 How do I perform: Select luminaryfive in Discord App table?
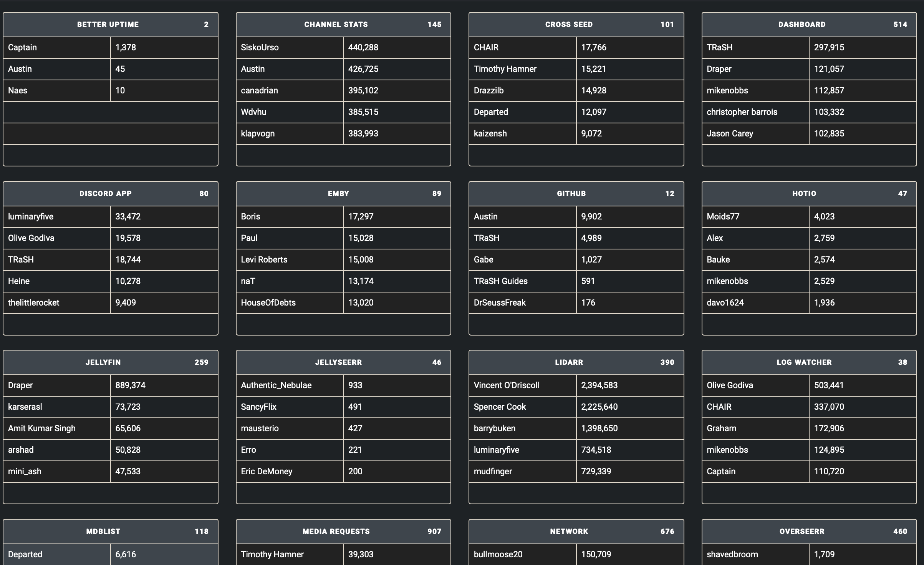(x=31, y=216)
